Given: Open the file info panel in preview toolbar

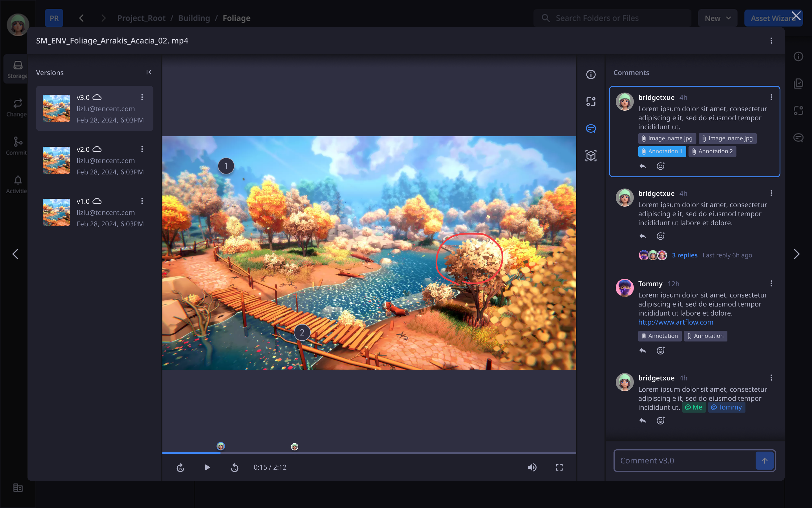Looking at the screenshot, I should 591,75.
